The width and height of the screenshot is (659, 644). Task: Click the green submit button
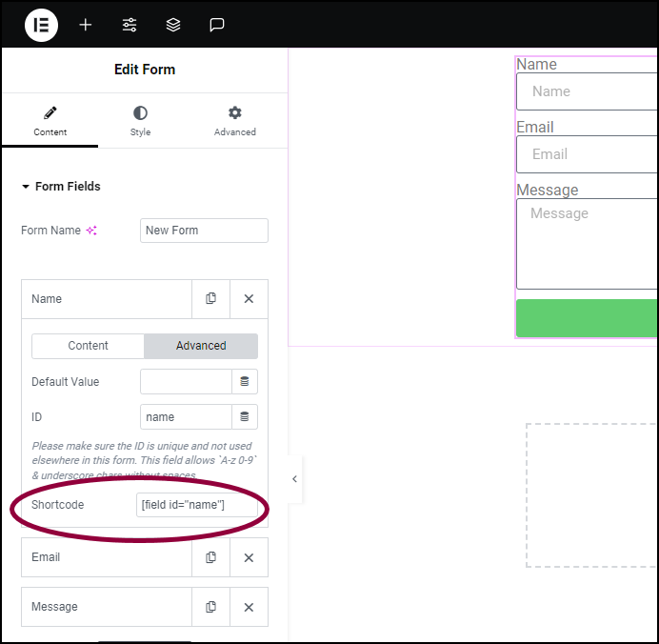(x=587, y=318)
